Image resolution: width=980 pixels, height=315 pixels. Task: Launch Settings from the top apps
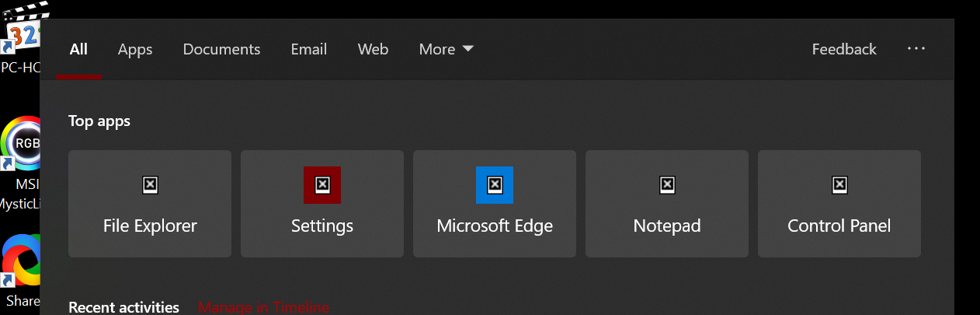[322, 204]
